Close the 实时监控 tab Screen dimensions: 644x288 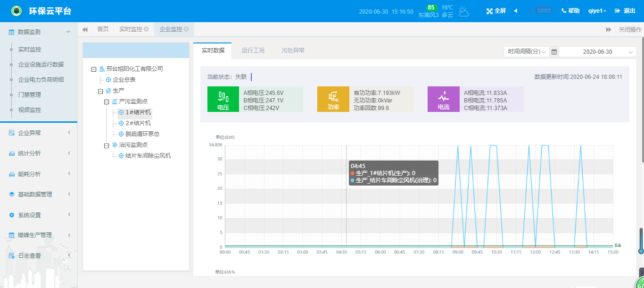[x=146, y=29]
